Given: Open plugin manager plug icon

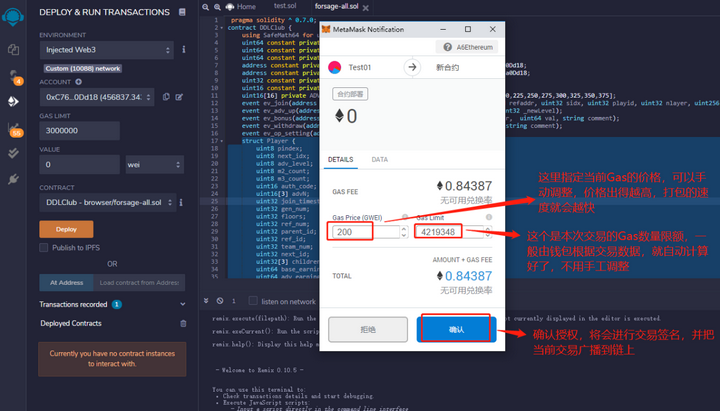Looking at the screenshot, I should click(13, 179).
